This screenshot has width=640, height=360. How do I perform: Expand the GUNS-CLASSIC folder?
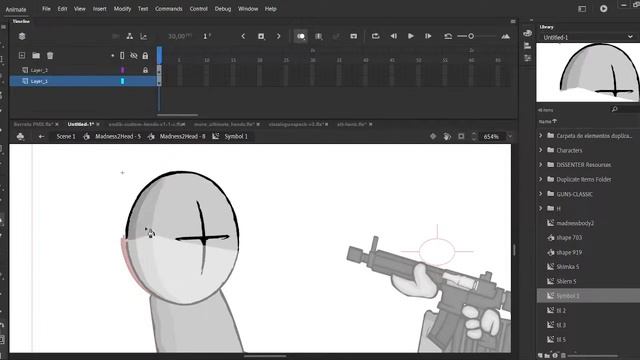(x=541, y=194)
